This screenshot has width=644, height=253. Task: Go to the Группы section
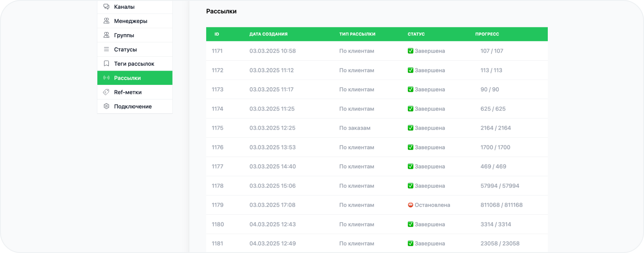[x=135, y=35]
